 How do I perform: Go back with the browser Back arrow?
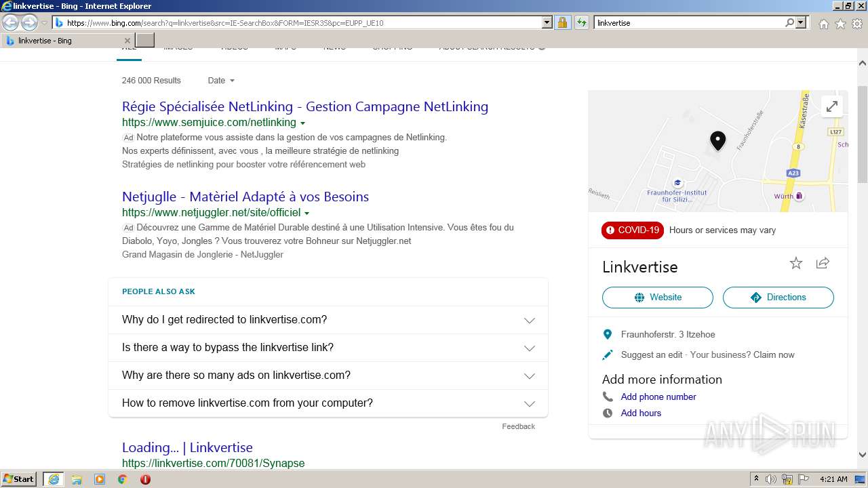(10, 22)
